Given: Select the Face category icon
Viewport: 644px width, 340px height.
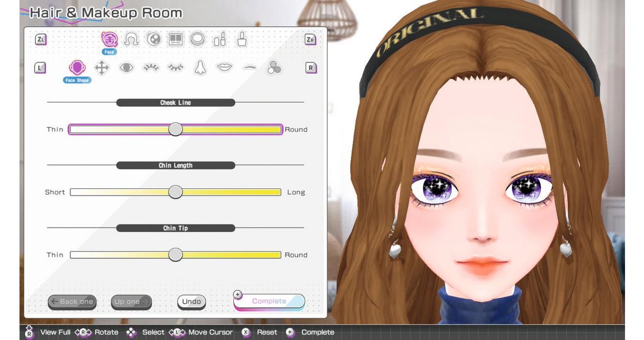Looking at the screenshot, I should (109, 39).
